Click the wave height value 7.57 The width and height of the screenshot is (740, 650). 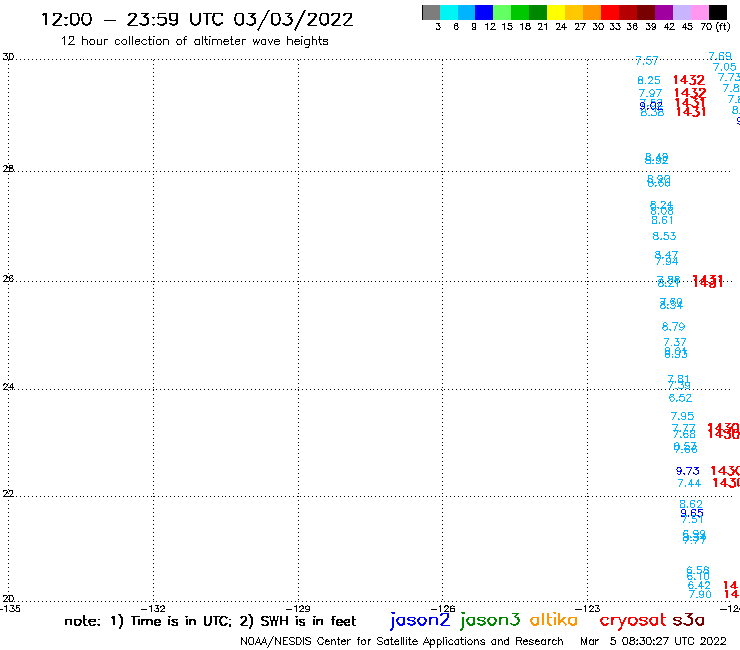pyautogui.click(x=647, y=61)
